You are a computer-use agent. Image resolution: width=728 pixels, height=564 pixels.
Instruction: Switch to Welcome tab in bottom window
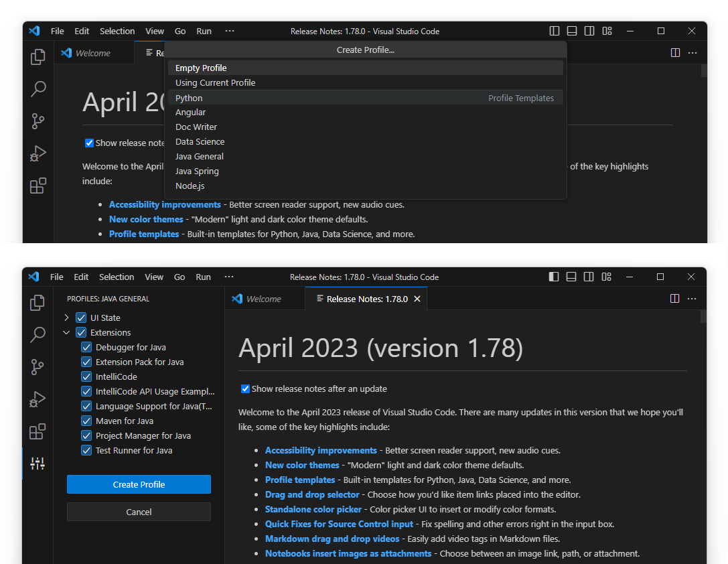264,299
